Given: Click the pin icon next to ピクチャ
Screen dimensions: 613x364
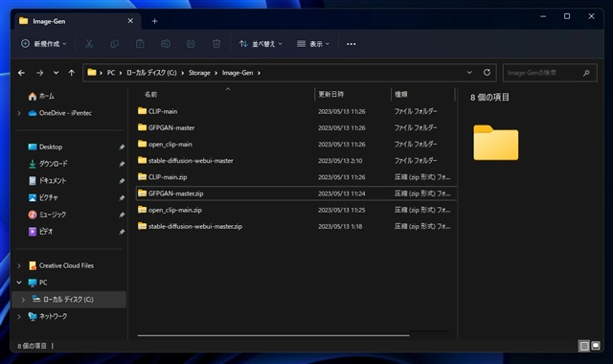Looking at the screenshot, I should 122,198.
